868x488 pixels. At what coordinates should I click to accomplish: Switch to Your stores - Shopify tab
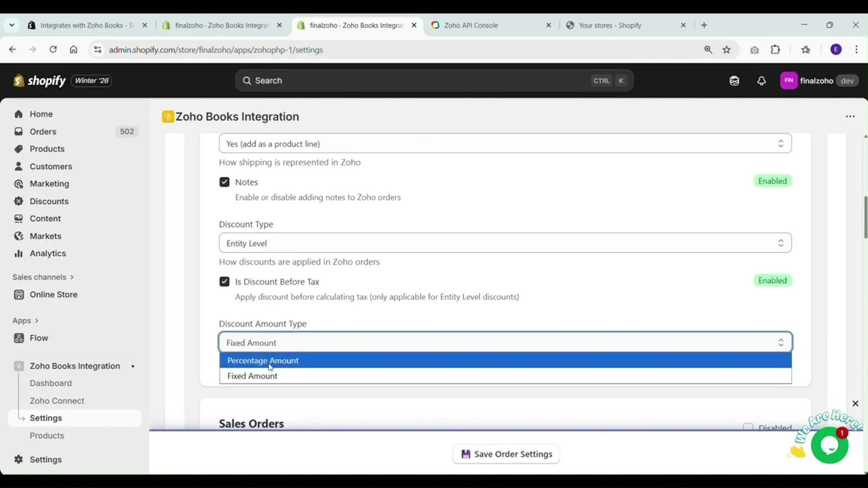click(610, 25)
